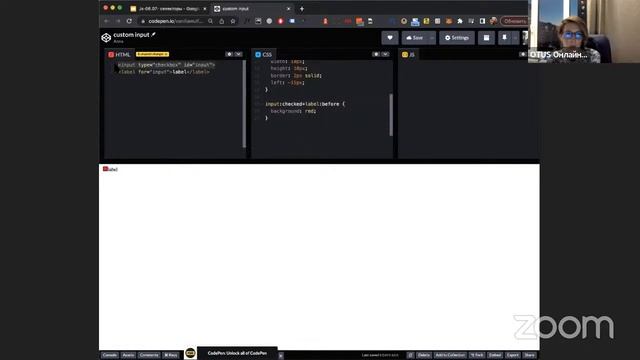
Task: Open the 'Unlock all of CodePen' banner
Action: point(237,353)
